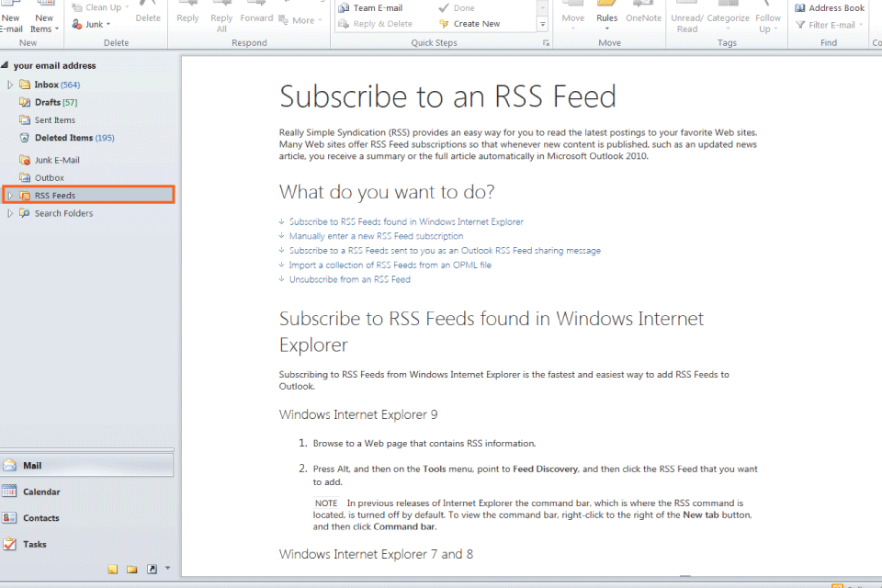Screen dimensions: 882x588
Task: Open the Shortcuts icon in navigation pane
Action: coord(152,570)
